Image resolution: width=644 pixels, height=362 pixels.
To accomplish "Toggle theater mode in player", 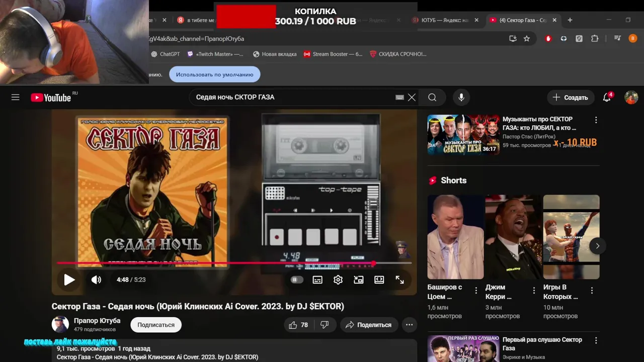I will click(x=379, y=280).
